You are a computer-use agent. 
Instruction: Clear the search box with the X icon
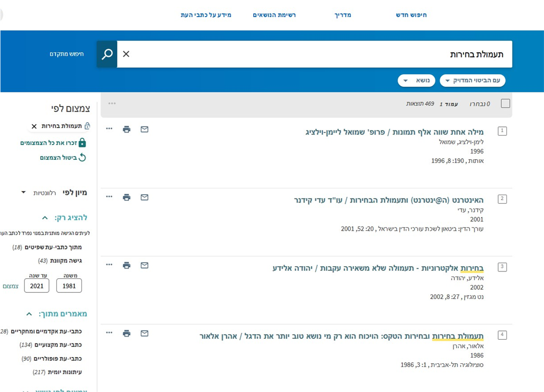click(x=126, y=54)
